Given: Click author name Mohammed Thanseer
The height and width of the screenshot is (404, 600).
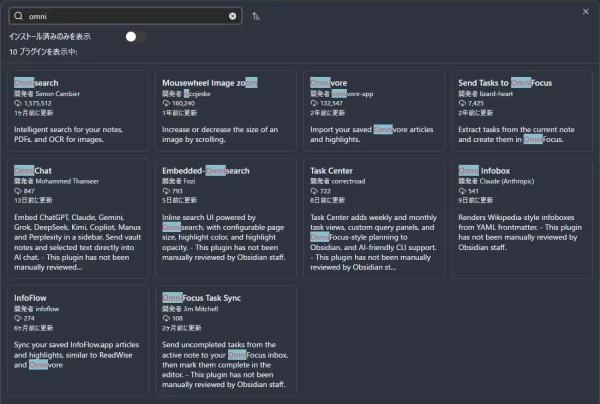Looking at the screenshot, I should coord(67,181).
